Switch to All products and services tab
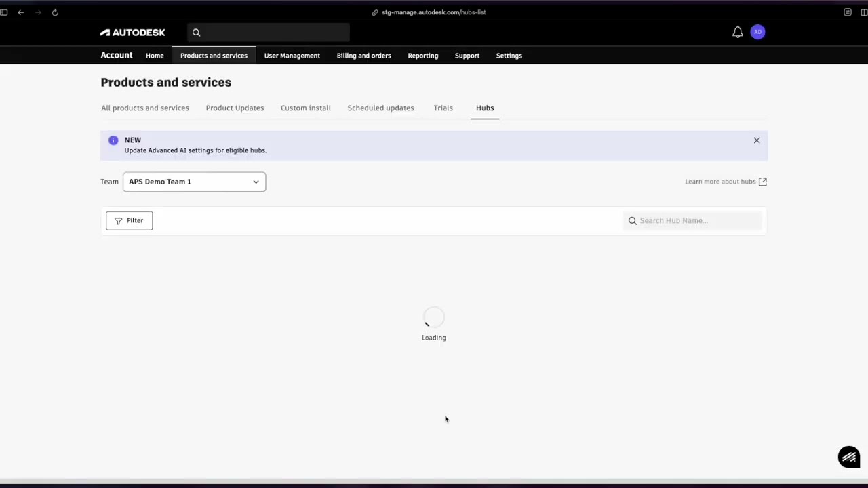Image resolution: width=868 pixels, height=488 pixels. click(145, 108)
